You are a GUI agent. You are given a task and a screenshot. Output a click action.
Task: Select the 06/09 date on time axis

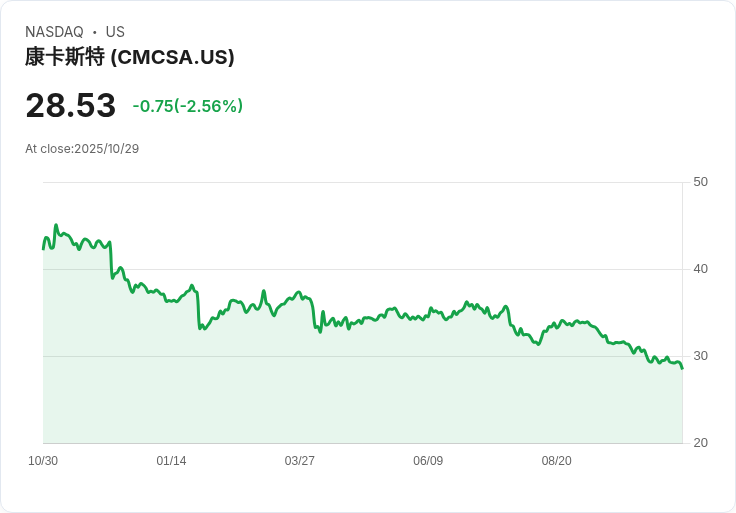click(x=428, y=461)
